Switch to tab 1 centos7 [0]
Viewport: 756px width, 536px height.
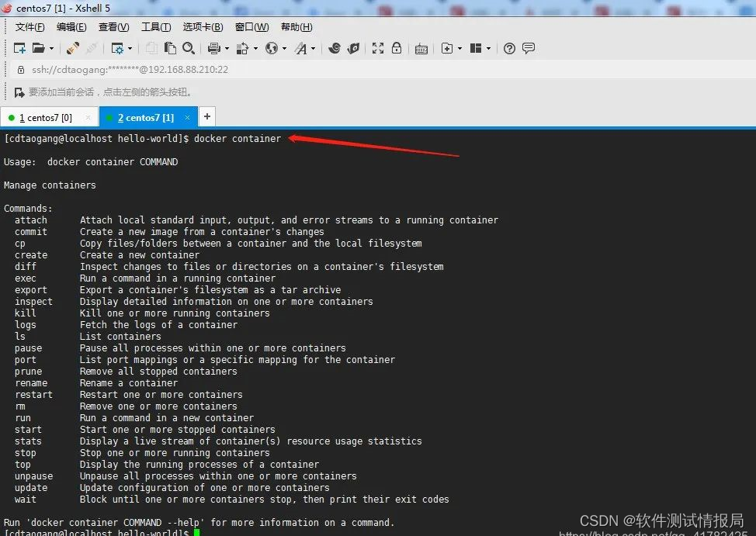tap(46, 118)
